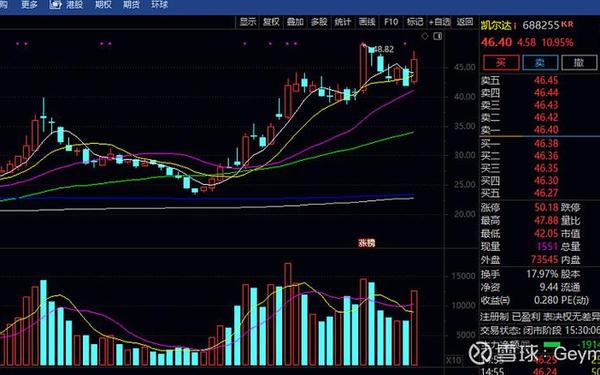The width and height of the screenshot is (600, 375).
Task: Click the icon left of 港股
Action: (56, 5)
